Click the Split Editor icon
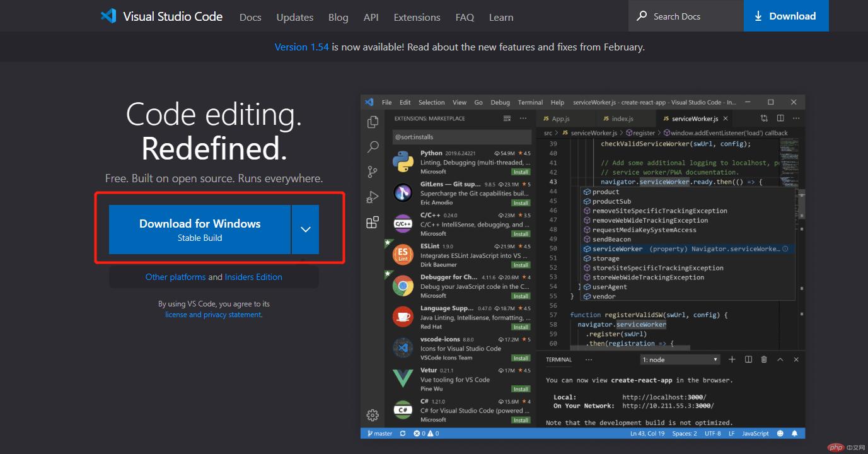 click(x=780, y=118)
